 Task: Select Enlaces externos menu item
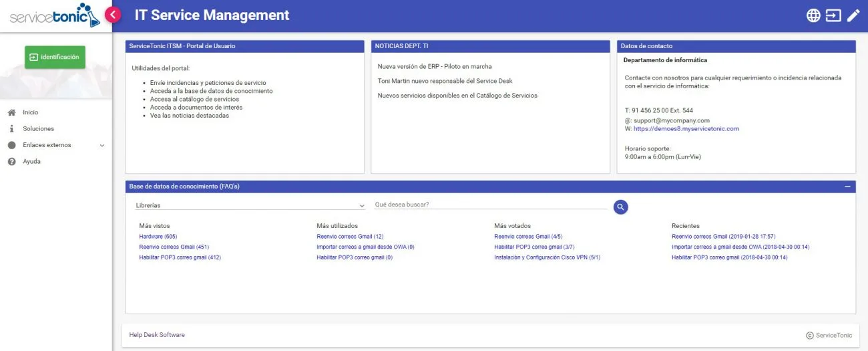[47, 145]
